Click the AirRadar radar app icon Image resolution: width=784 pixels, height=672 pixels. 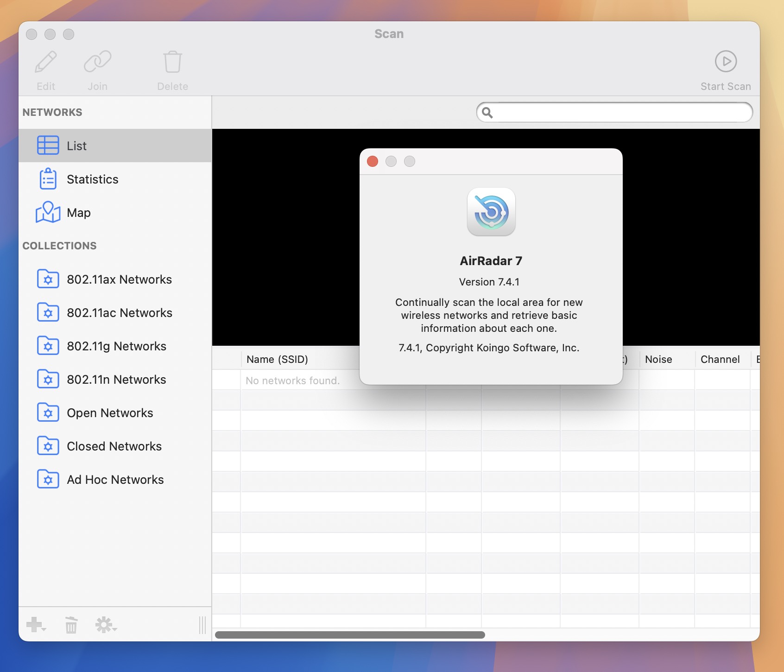(491, 212)
